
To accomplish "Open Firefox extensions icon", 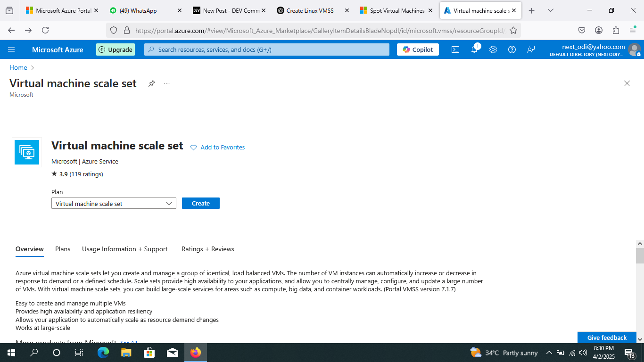I will (x=616, y=30).
